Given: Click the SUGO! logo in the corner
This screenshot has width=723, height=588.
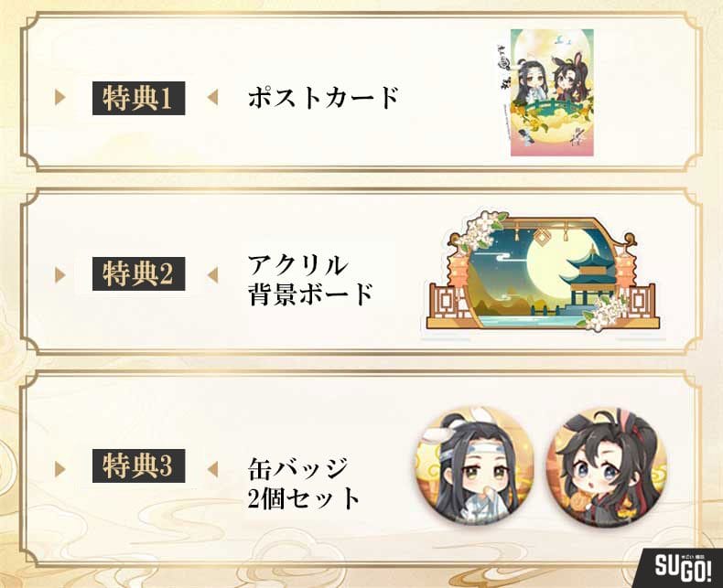Looking at the screenshot, I should [684, 569].
